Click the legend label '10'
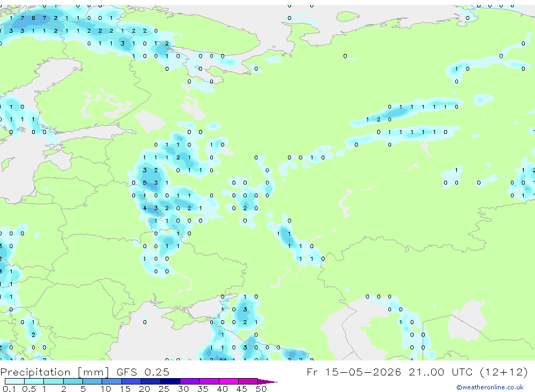Image resolution: width=535 pixels, height=392 pixels. (x=106, y=389)
